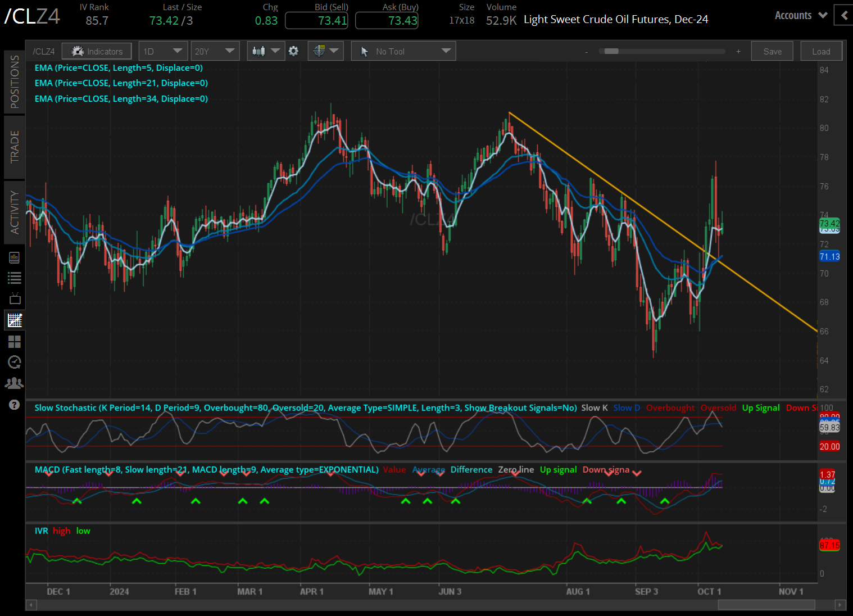
Task: Open the candlestick chart type dropdown
Action: (266, 51)
